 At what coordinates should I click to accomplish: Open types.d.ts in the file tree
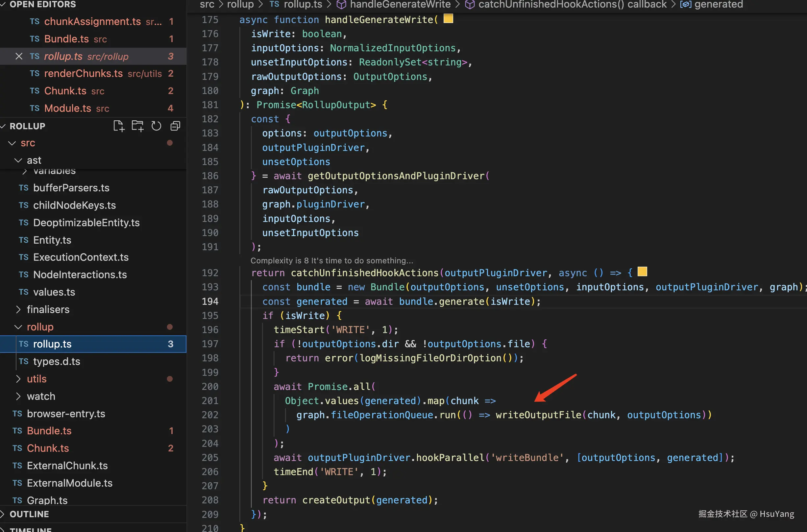pyautogui.click(x=57, y=362)
